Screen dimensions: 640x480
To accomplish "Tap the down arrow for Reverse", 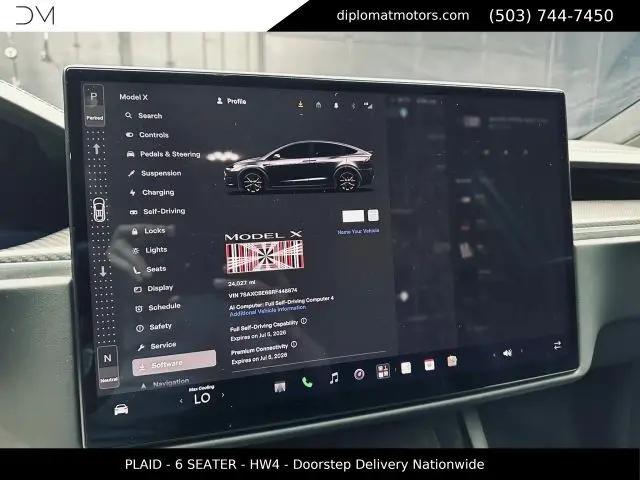I will (103, 271).
